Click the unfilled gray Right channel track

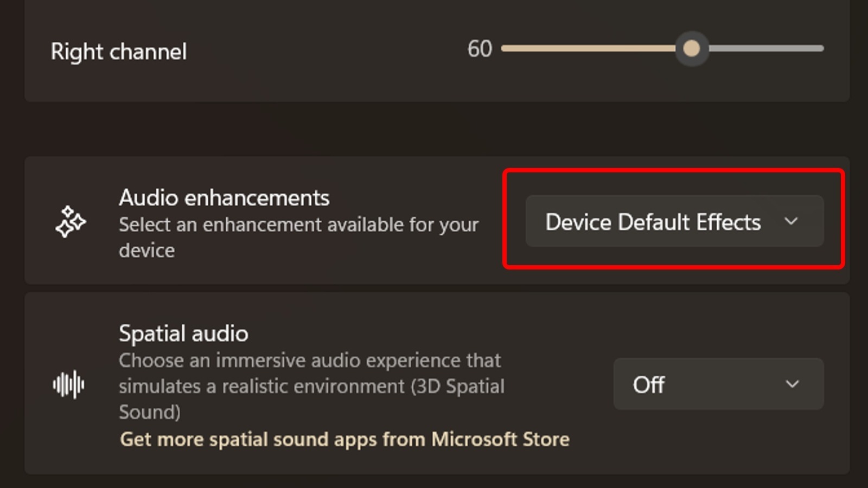[x=765, y=49]
